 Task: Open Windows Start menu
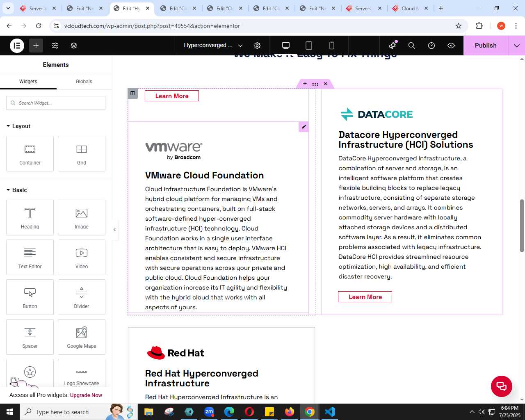point(10,412)
